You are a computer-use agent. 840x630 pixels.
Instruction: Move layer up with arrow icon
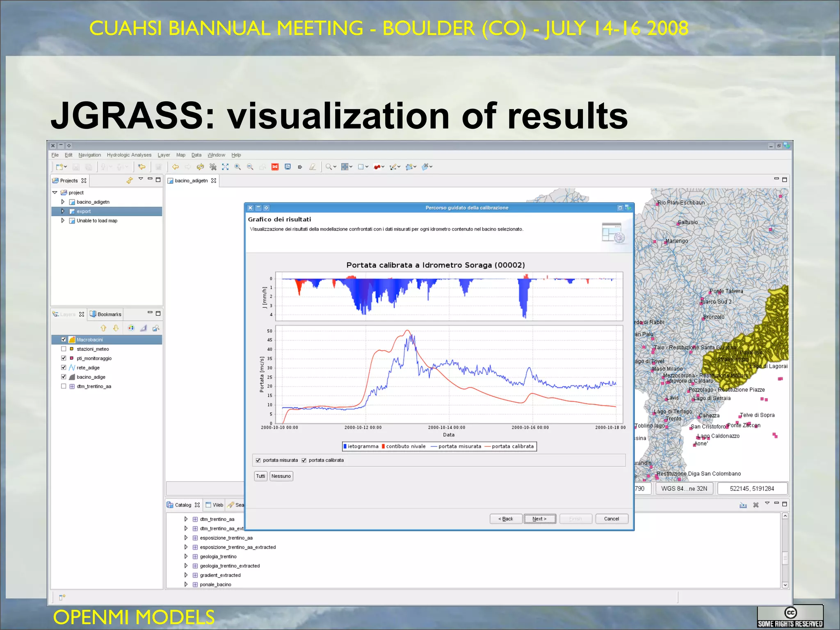pyautogui.click(x=103, y=328)
